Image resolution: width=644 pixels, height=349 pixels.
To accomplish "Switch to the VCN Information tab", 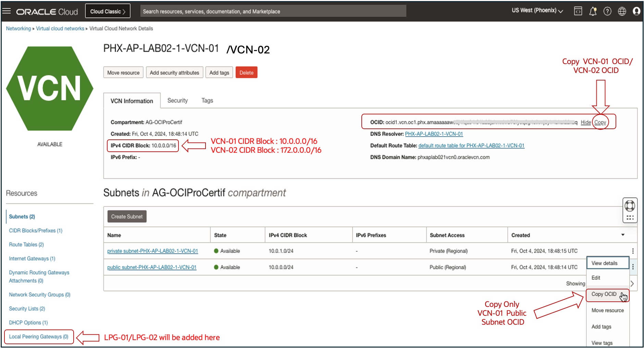I will coord(132,101).
